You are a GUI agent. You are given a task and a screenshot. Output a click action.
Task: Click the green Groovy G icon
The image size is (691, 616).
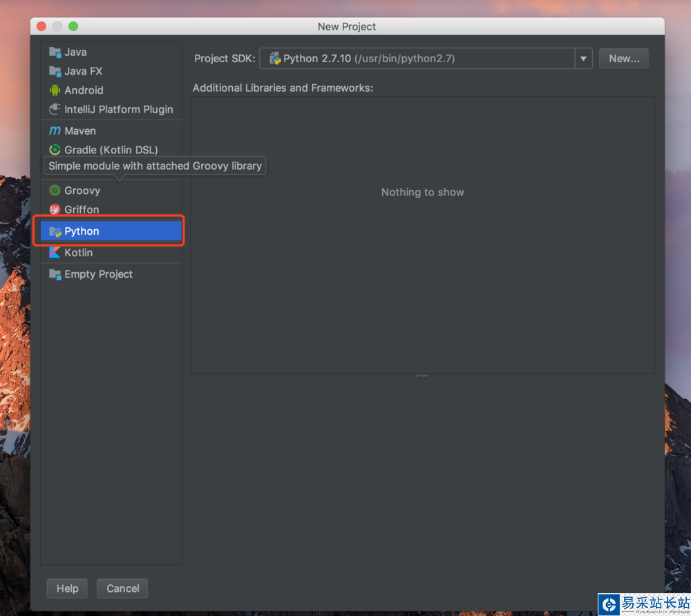(x=55, y=190)
